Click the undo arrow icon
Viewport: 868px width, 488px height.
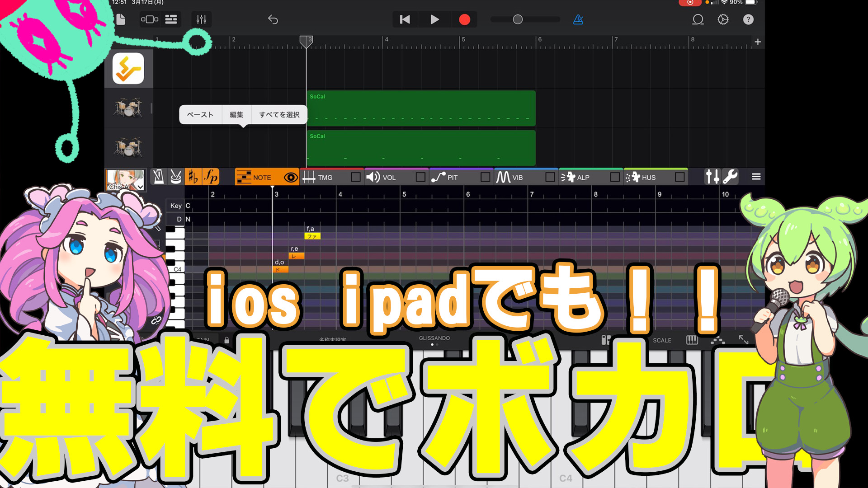(x=273, y=19)
